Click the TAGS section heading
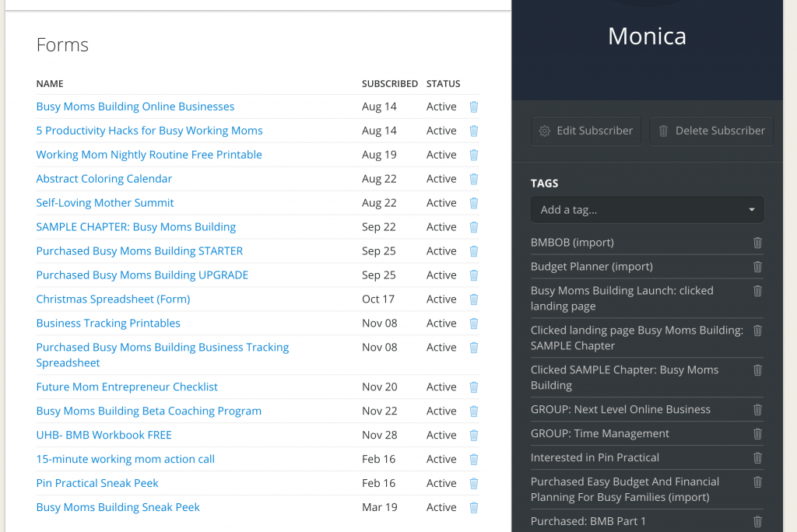 click(x=544, y=184)
